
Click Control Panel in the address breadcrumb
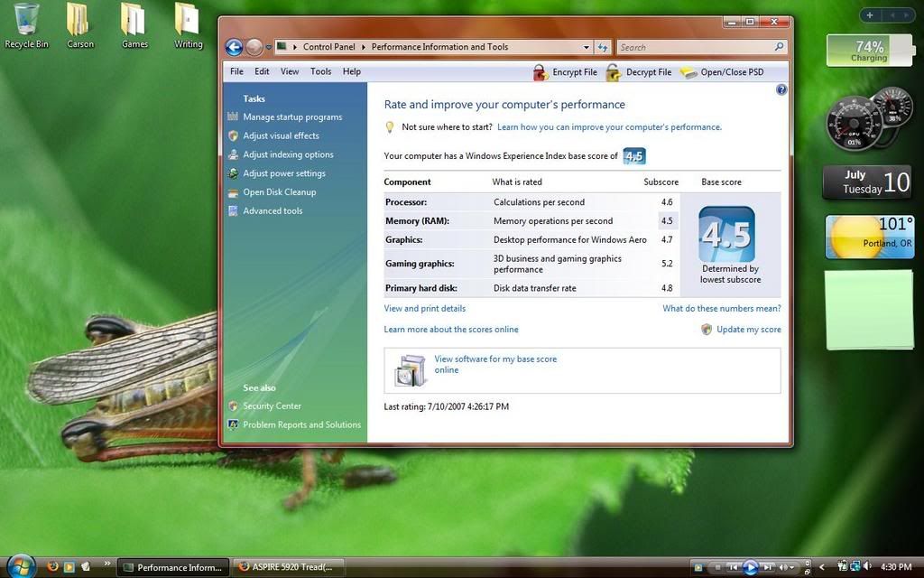click(x=328, y=47)
